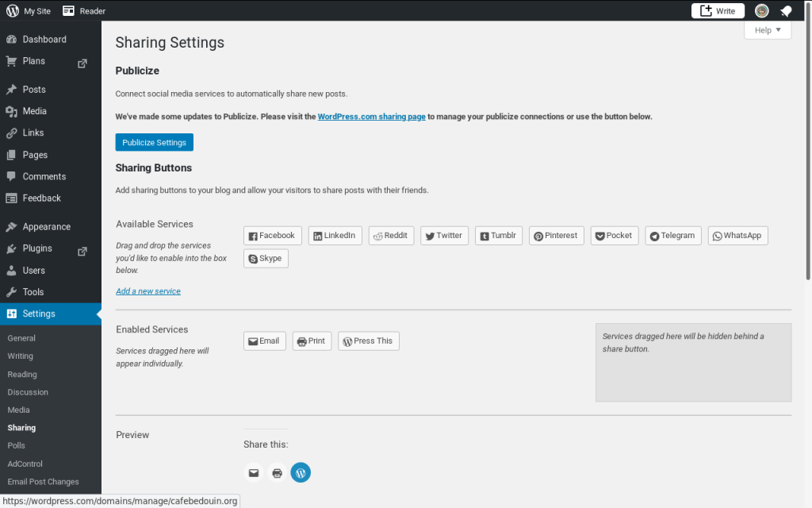This screenshot has width=812, height=508.
Task: Click the email icon in share preview
Action: (x=254, y=473)
